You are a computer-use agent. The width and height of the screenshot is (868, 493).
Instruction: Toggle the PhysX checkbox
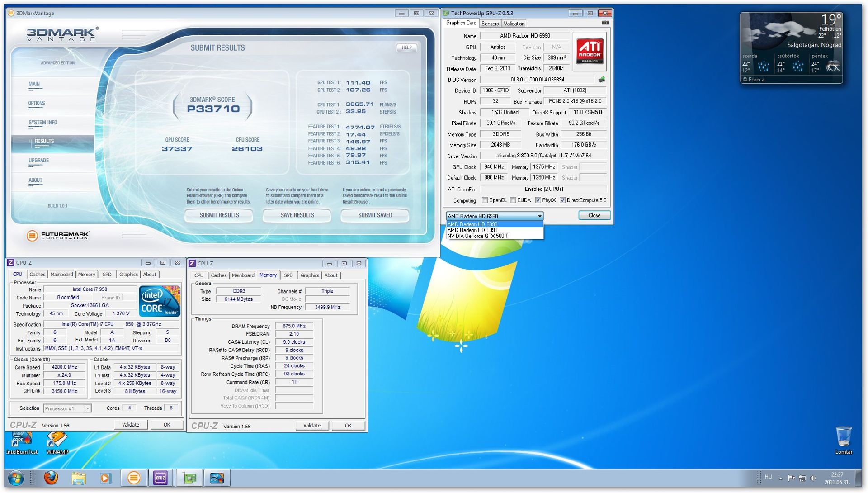coord(538,200)
